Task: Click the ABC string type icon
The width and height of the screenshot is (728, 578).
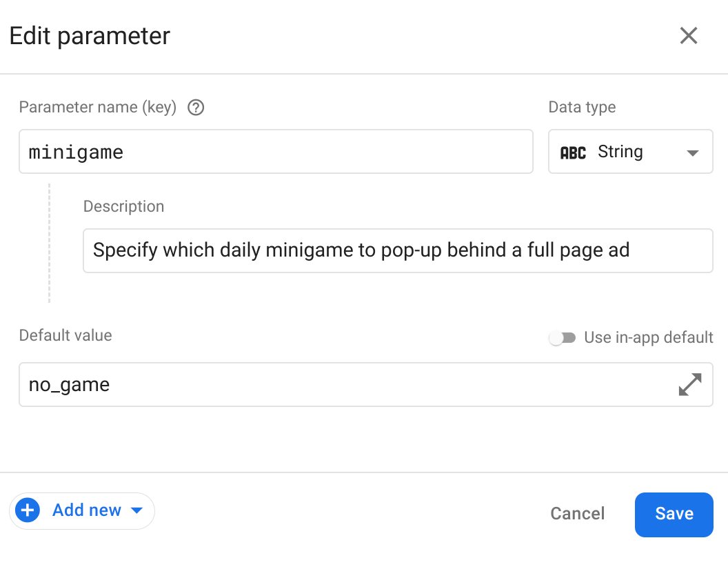Action: [x=574, y=152]
